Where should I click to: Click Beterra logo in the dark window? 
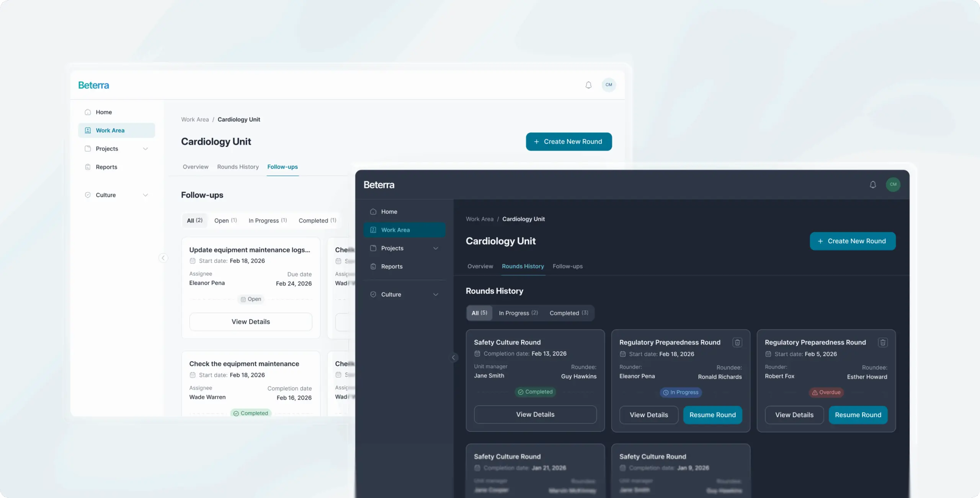coord(379,185)
